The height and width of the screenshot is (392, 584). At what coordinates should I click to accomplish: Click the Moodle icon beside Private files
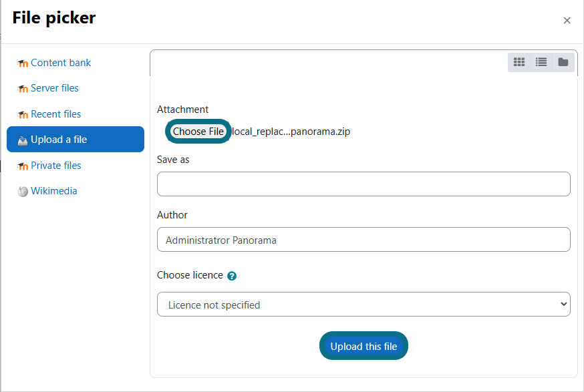pos(23,166)
